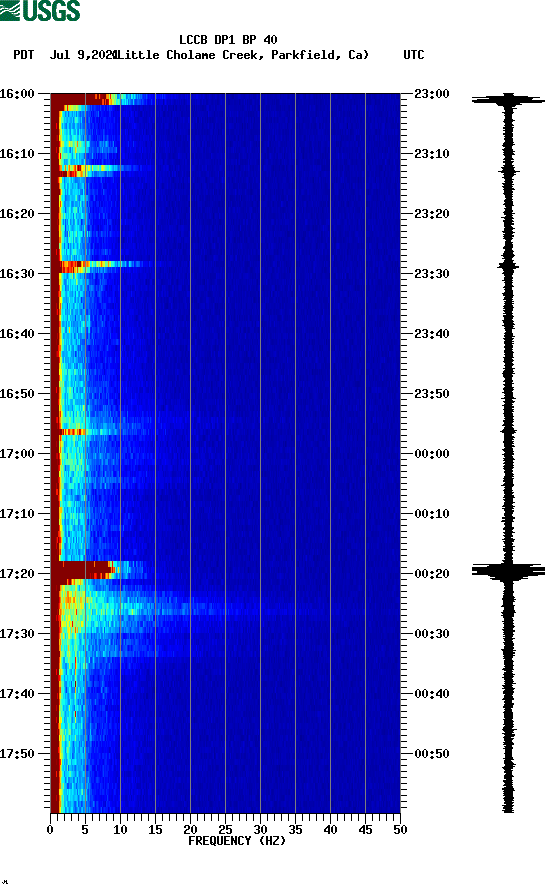
Task: Click the 00:50 UTC time label
Action: tap(432, 753)
